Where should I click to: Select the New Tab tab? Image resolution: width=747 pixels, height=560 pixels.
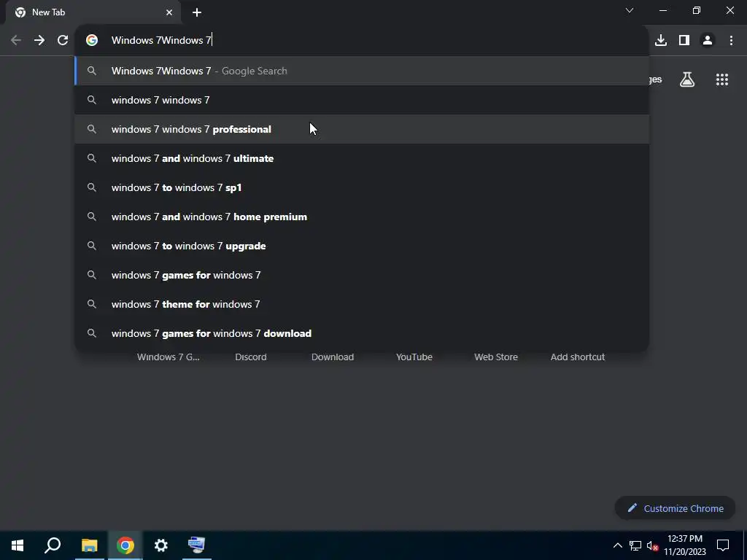[93, 12]
